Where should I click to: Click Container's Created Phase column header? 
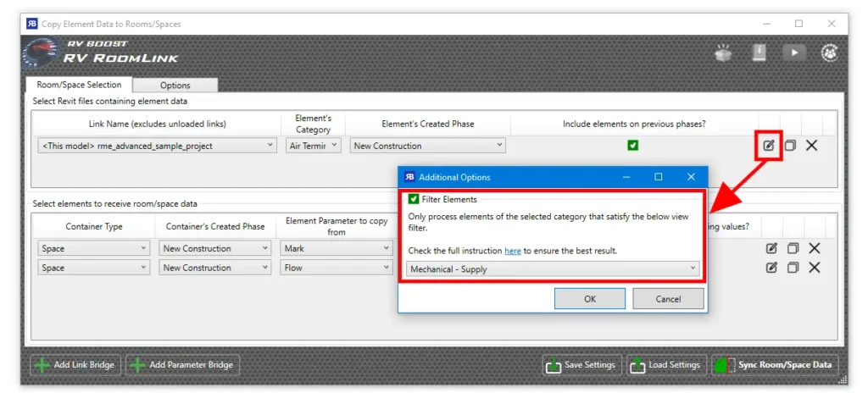(215, 226)
